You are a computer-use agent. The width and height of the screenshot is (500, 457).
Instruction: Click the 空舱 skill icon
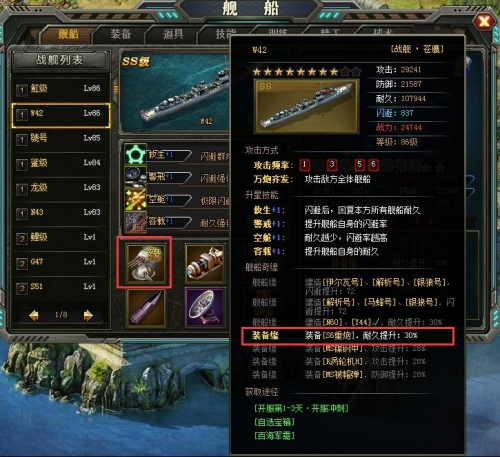click(x=135, y=199)
